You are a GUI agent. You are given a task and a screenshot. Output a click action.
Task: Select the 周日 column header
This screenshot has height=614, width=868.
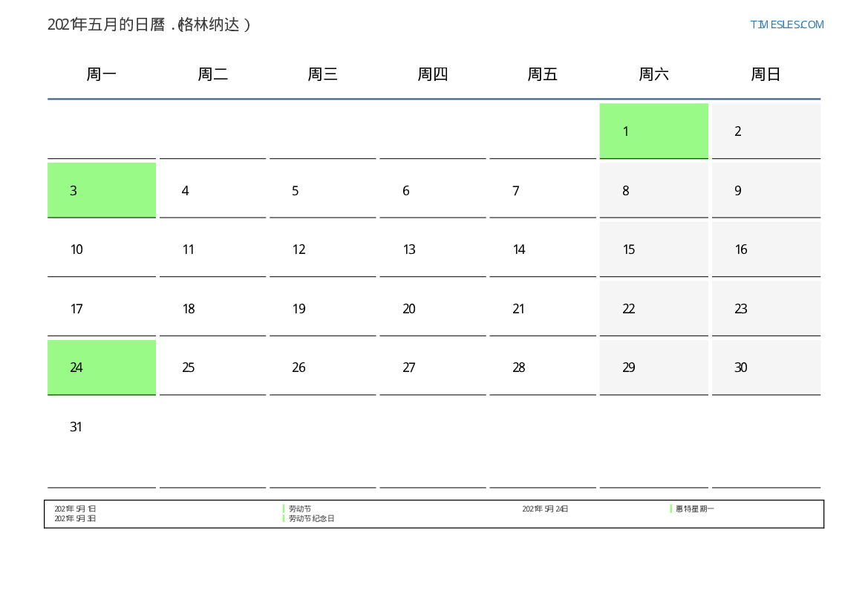[x=766, y=74]
